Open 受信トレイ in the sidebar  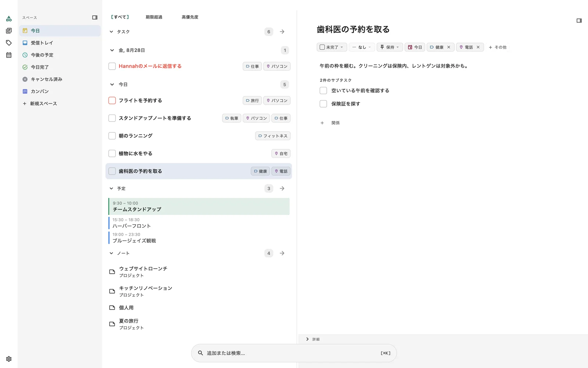(x=60, y=43)
